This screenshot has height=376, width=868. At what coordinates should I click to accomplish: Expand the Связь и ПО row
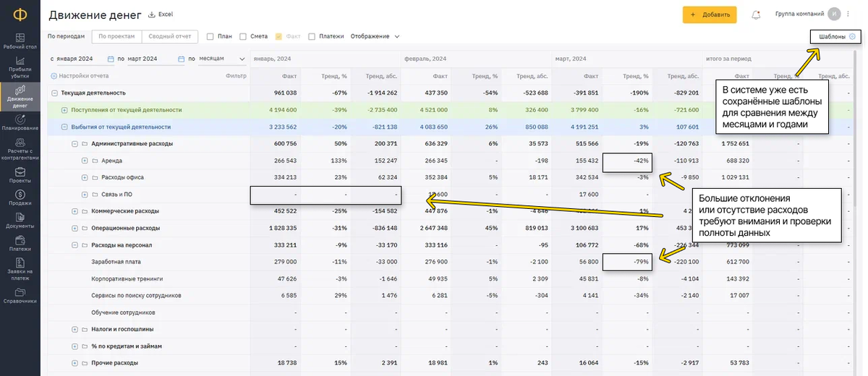[x=85, y=195]
